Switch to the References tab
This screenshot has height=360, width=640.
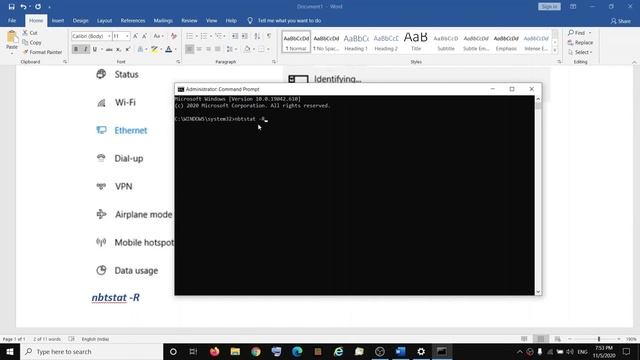133,20
